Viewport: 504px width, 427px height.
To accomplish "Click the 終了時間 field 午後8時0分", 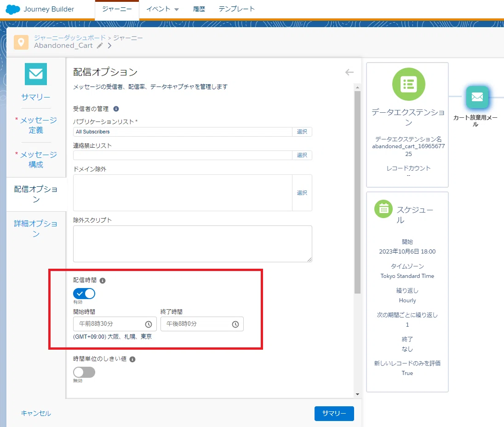I will click(x=202, y=324).
